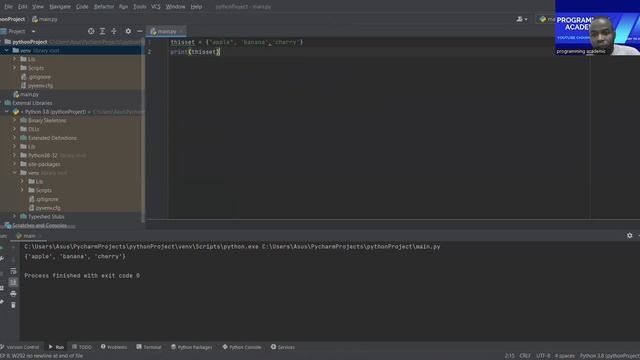Open the Navigate menu

point(60,7)
